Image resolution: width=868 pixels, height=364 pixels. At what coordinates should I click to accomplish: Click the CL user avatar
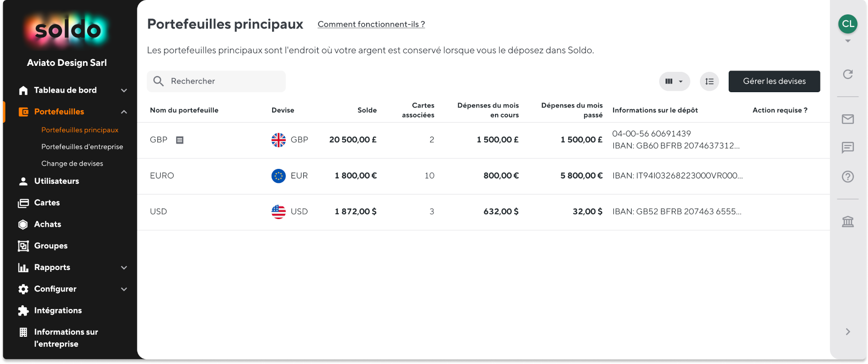pyautogui.click(x=848, y=24)
